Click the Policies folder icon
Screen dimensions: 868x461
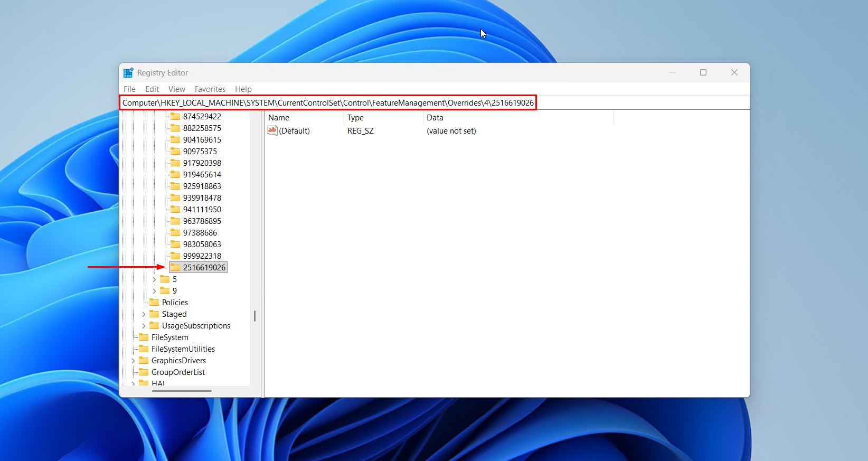pos(154,302)
